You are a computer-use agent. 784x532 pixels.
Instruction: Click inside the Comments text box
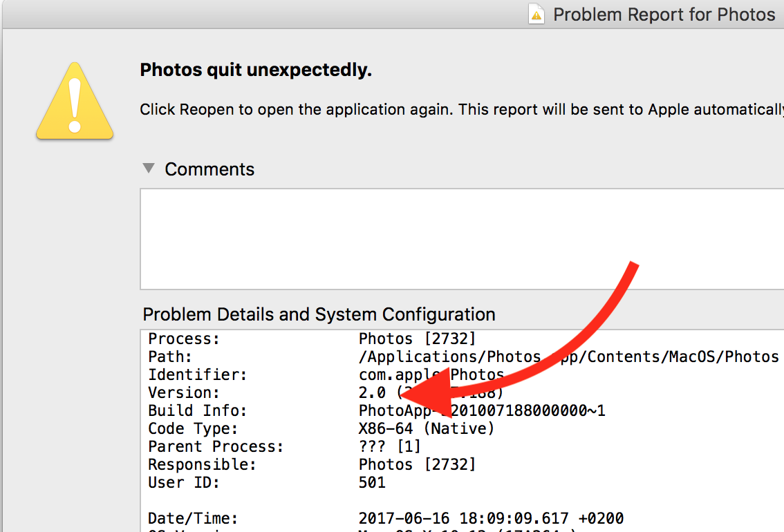click(x=456, y=238)
